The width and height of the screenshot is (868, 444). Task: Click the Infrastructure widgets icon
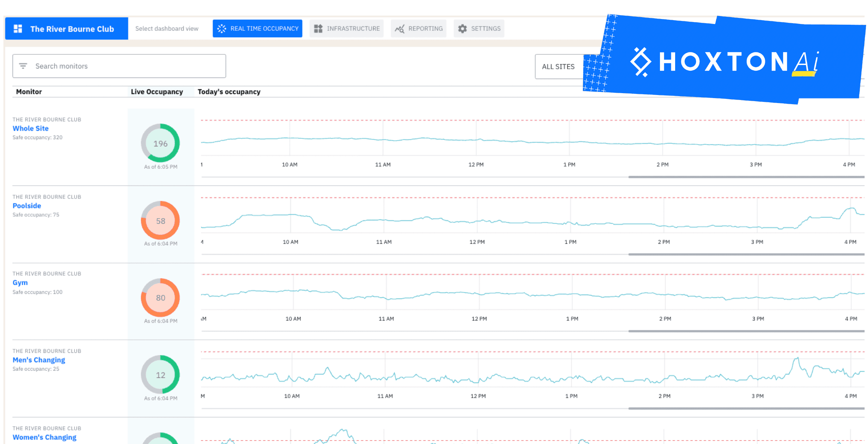(x=318, y=29)
